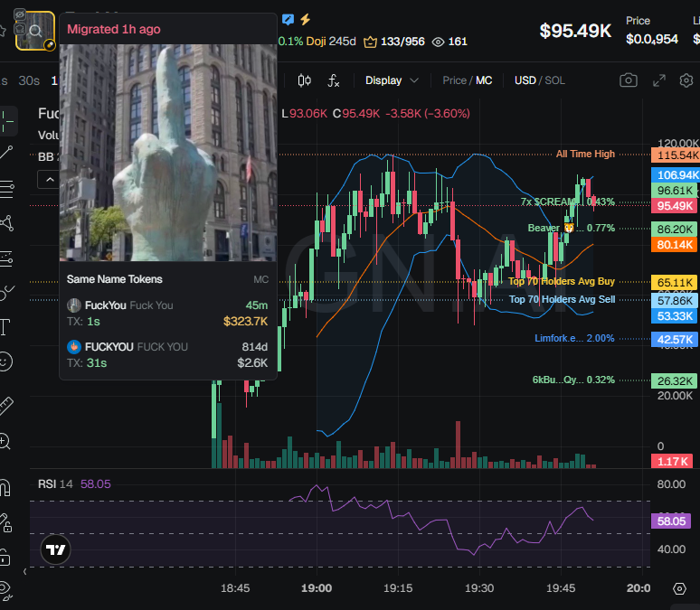Click the hide token eye on thumbnail
Image resolution: width=700 pixels, height=610 pixels.
[20, 14]
